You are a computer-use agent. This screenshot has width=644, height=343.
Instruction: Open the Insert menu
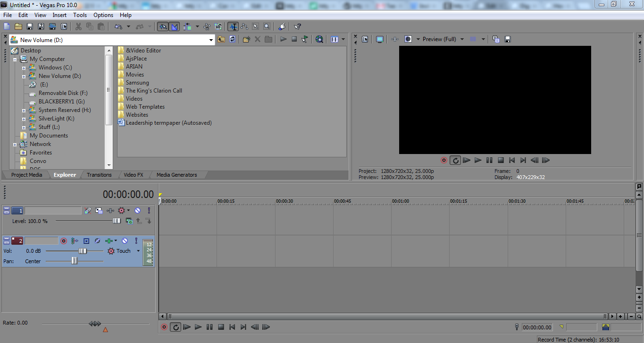59,15
